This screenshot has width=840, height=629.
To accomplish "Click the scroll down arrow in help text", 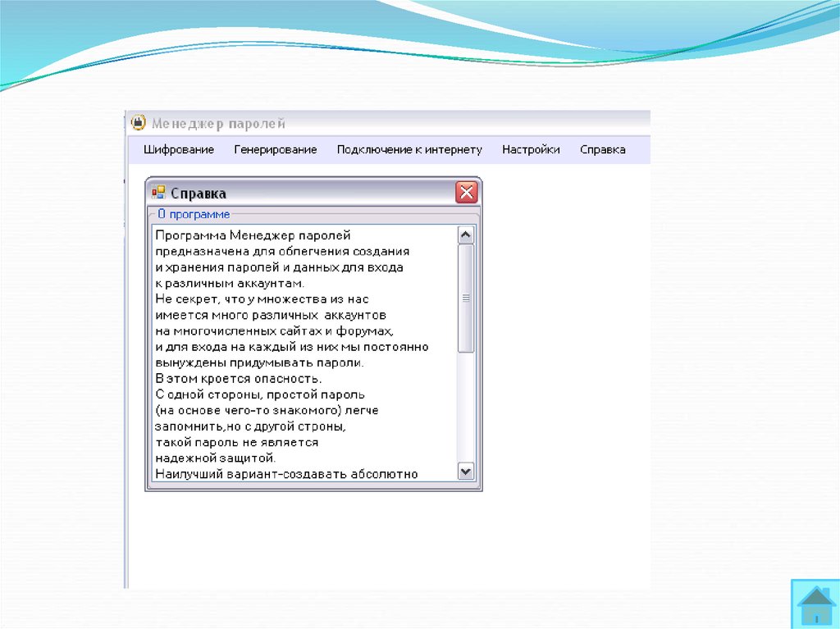I will [x=466, y=471].
